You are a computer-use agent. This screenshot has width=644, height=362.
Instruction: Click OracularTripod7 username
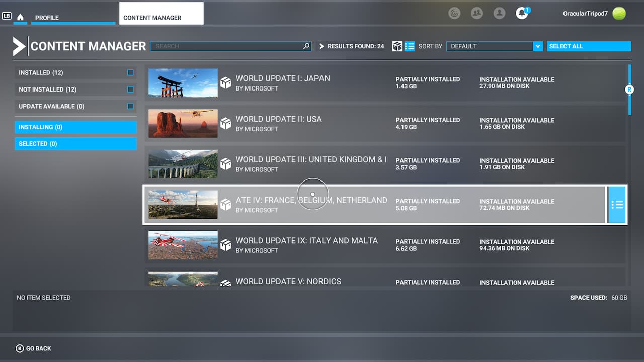coord(584,14)
